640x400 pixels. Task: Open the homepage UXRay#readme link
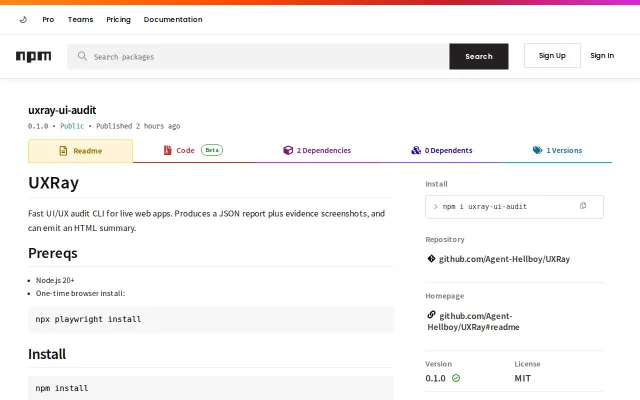473,321
